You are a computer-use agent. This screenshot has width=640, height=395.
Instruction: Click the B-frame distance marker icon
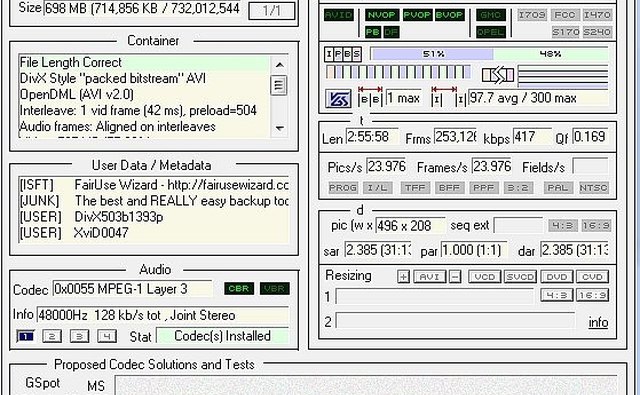point(370,96)
